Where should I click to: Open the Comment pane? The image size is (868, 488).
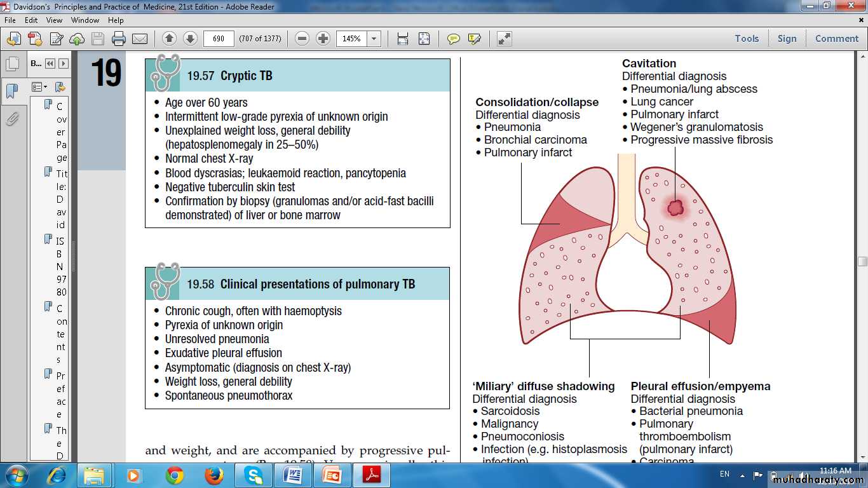(x=836, y=39)
